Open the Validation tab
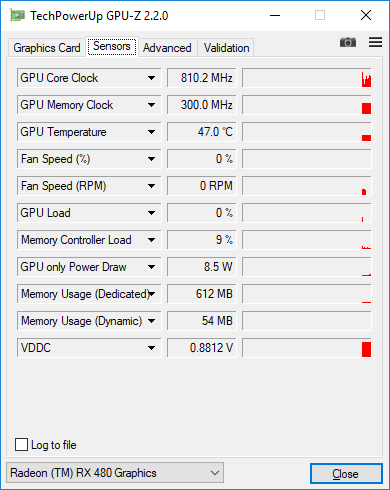The image size is (390, 490). click(226, 48)
